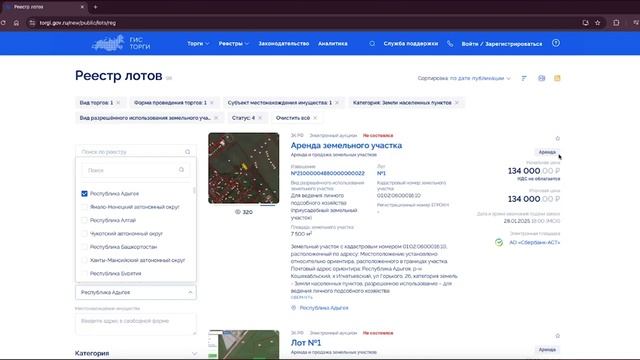
Task: Click search icon in registry search field
Action: coord(188,152)
